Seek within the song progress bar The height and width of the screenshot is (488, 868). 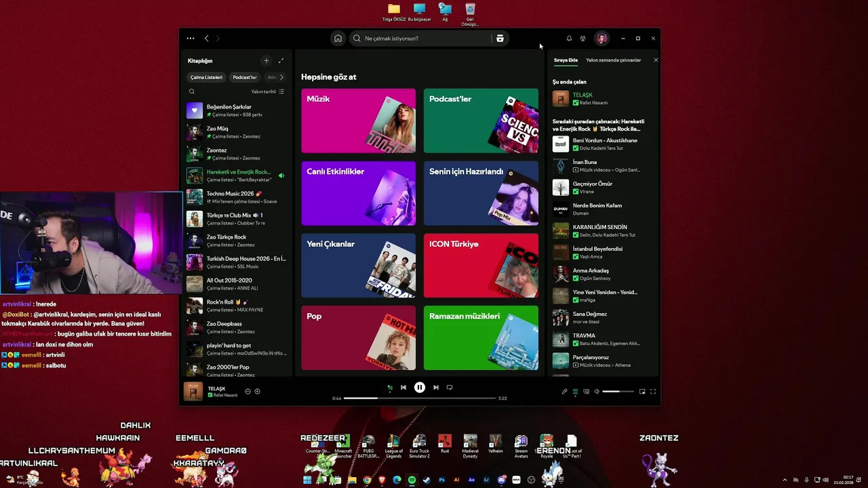tap(420, 399)
